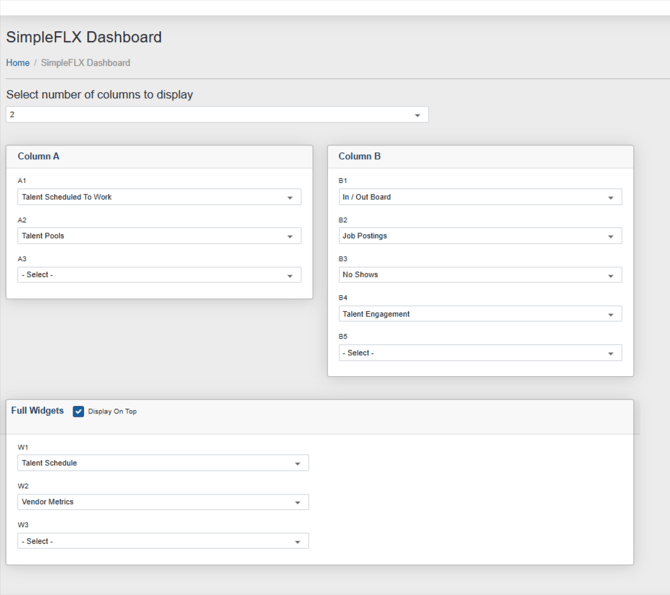Open the B3 No Shows dropdown

(x=480, y=275)
